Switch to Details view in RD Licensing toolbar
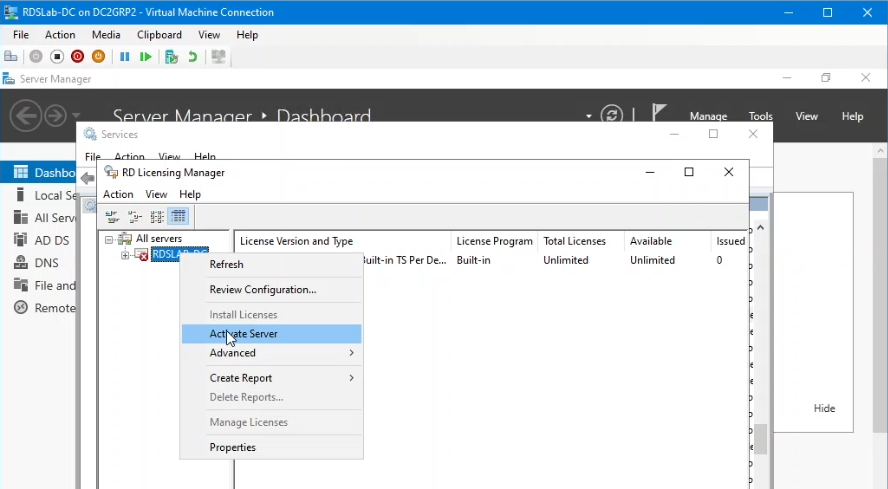Image resolution: width=888 pixels, height=489 pixels. [178, 216]
